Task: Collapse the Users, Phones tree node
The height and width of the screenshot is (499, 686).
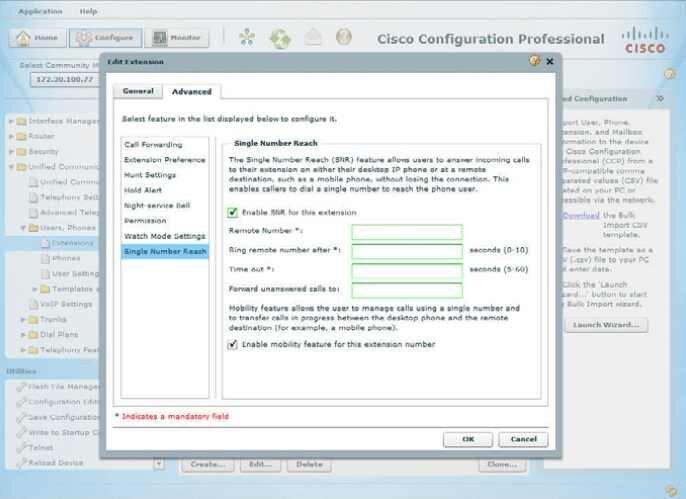Action: coord(23,228)
